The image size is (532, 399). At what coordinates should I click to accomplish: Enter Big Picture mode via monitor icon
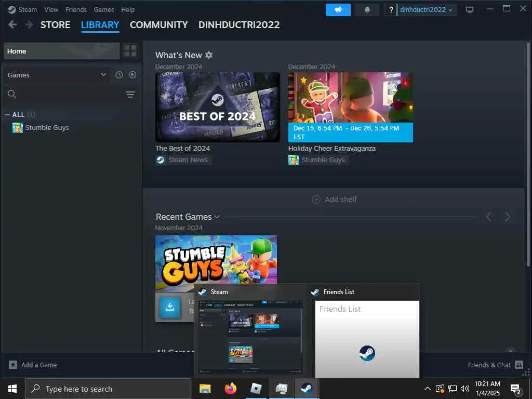[x=470, y=9]
